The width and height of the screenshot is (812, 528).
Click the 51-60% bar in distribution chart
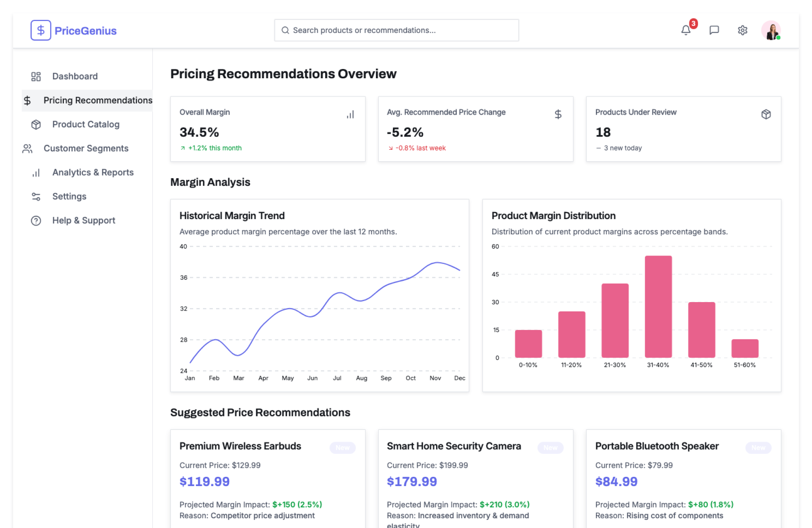(x=744, y=348)
